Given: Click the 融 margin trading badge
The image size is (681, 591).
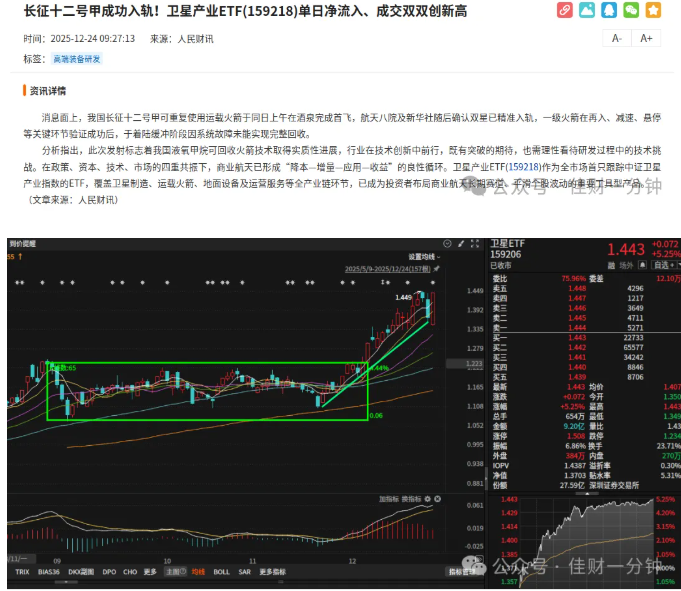Looking at the screenshot, I should [611, 265].
